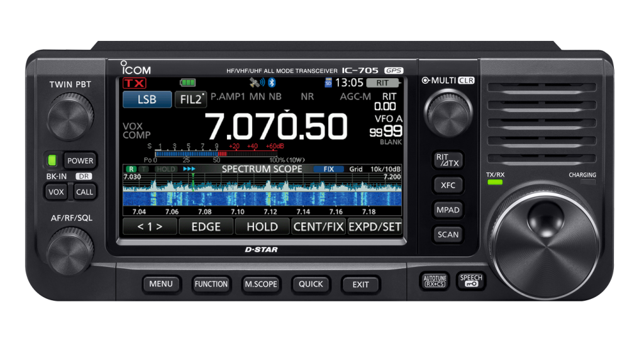Viewport: 644px width, 343px height.
Task: Click the CHARGING indicator lamp
Action: click(588, 182)
